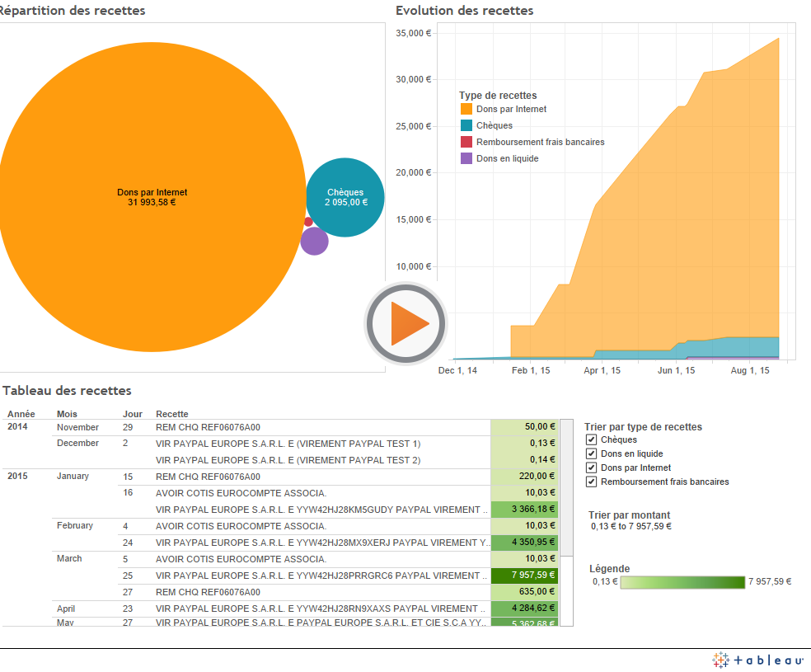Select the 7 957,59 € amount cell

tap(524, 576)
